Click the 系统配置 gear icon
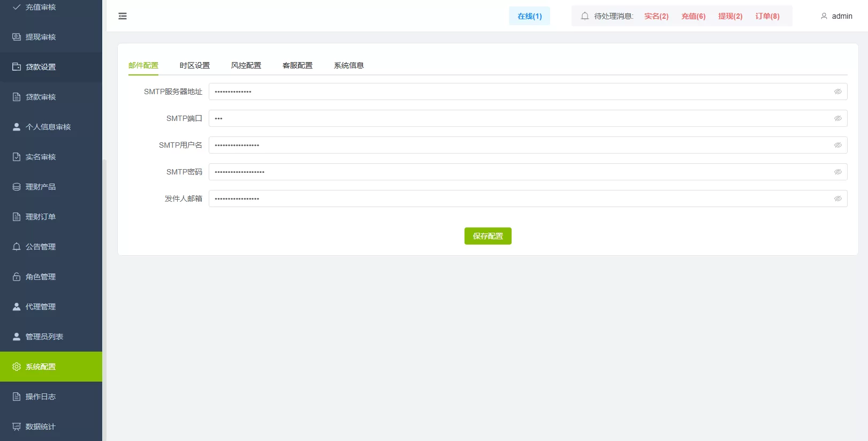The image size is (868, 441). 17,367
